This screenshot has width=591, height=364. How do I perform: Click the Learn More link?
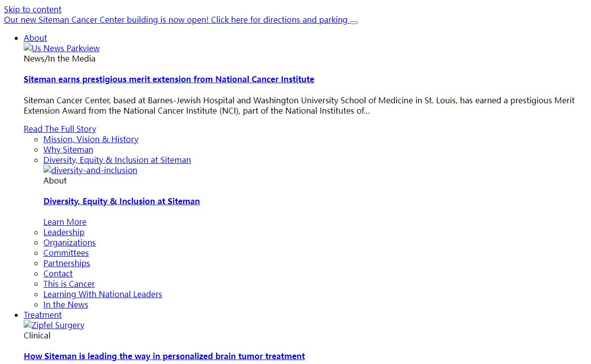65,222
